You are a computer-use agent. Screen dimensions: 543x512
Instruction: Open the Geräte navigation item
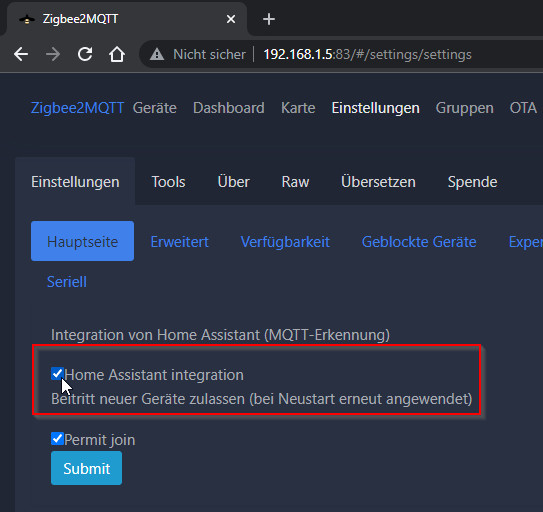[155, 108]
